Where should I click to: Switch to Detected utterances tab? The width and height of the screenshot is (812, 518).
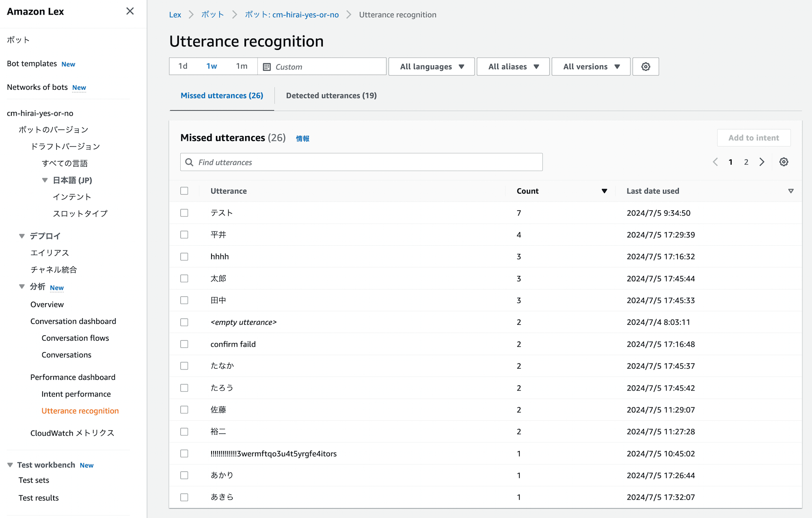click(x=331, y=95)
